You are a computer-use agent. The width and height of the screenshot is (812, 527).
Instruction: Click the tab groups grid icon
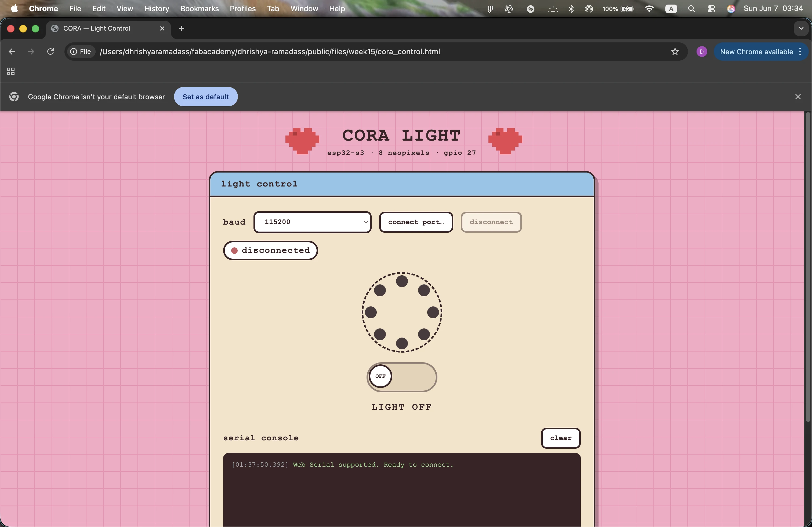[10, 71]
